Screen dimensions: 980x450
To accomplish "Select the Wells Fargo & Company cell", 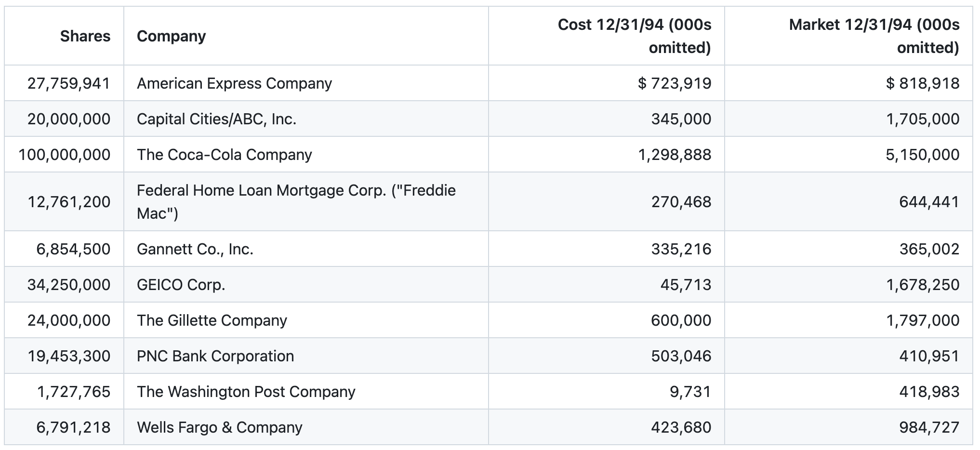I will tap(219, 427).
